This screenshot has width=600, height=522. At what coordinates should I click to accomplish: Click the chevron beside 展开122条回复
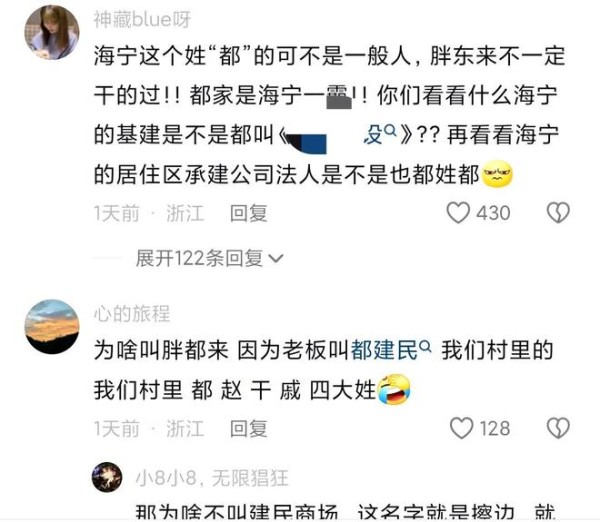[x=276, y=259]
